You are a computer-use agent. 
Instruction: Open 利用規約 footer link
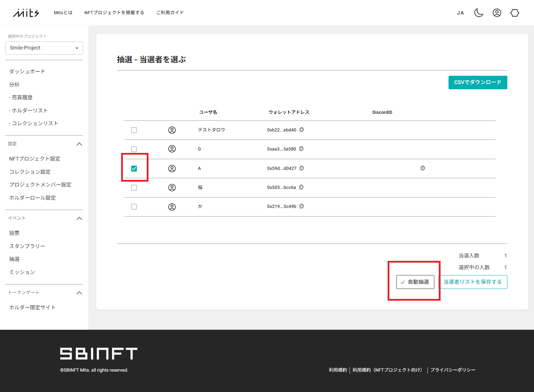coord(338,370)
